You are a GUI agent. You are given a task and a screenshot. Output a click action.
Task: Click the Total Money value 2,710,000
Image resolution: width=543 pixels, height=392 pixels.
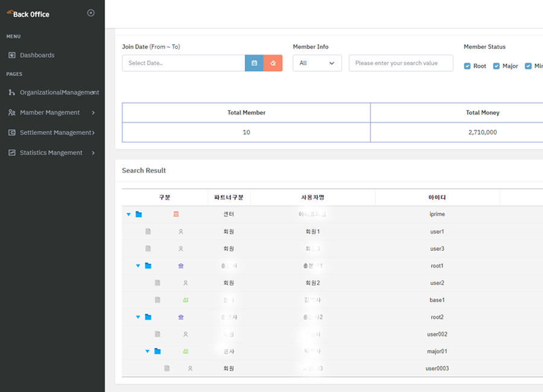pos(483,132)
